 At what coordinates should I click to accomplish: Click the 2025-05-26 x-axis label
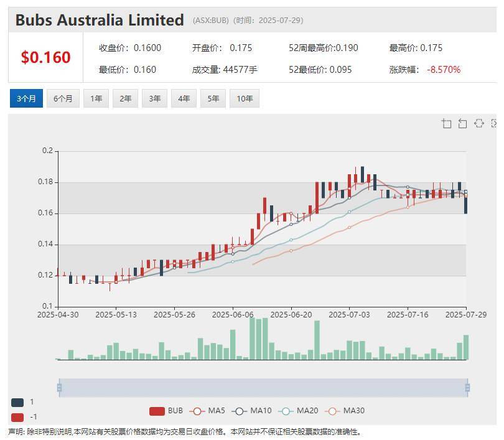click(x=175, y=315)
